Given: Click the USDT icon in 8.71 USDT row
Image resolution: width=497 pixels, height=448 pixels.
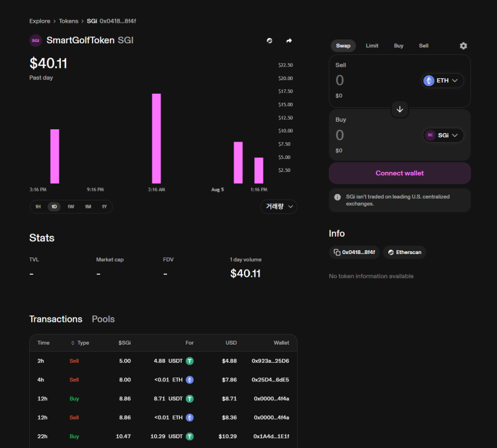Looking at the screenshot, I should tap(190, 399).
